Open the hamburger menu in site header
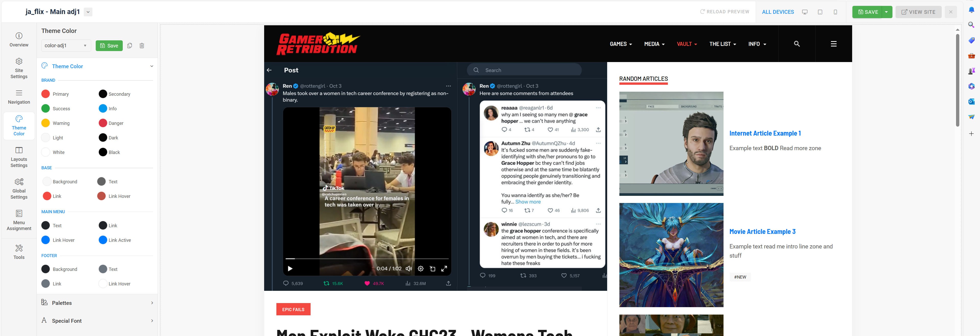Image resolution: width=980 pixels, height=336 pixels. click(x=833, y=44)
